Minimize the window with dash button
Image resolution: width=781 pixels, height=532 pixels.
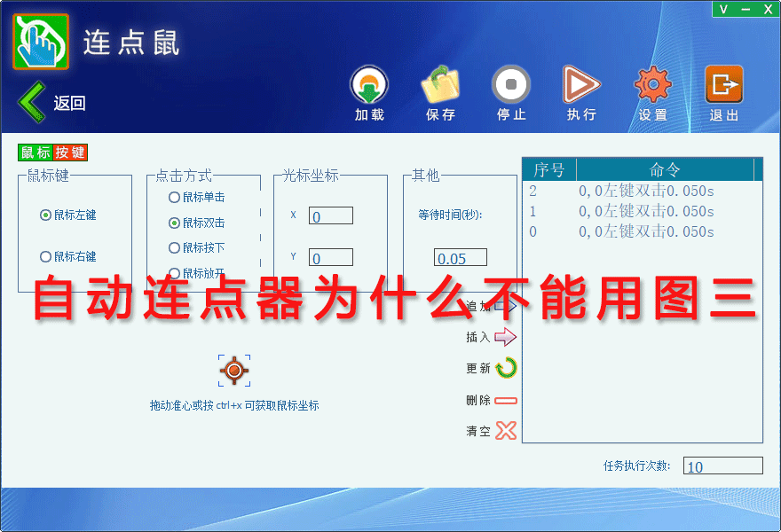[x=745, y=9]
